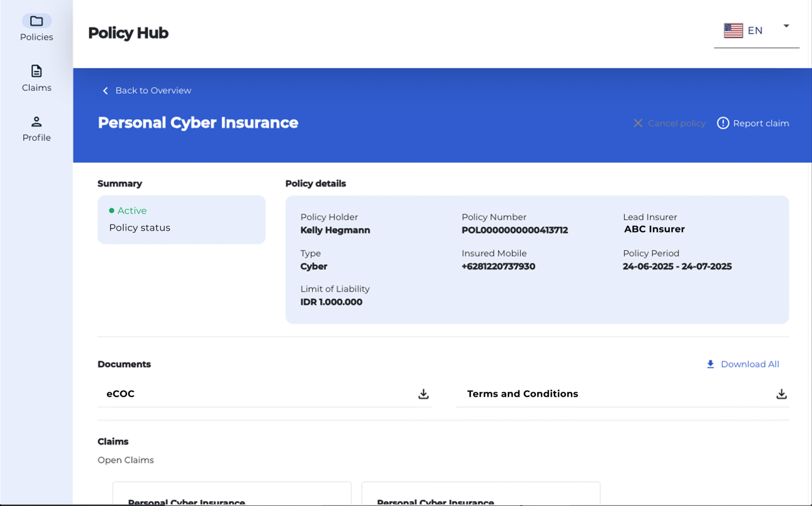Click the Report claim button text
The height and width of the screenshot is (506, 812).
(x=761, y=123)
